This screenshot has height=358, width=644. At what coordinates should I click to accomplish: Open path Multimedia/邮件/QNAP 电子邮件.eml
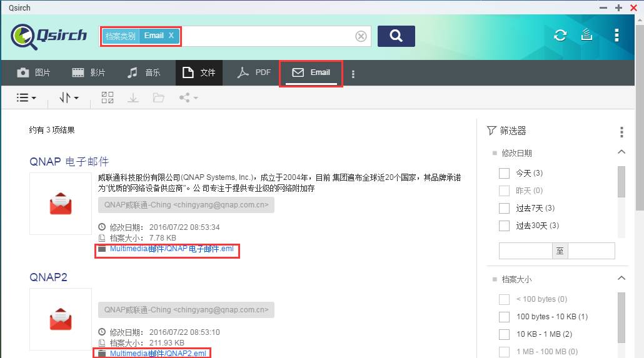point(172,249)
